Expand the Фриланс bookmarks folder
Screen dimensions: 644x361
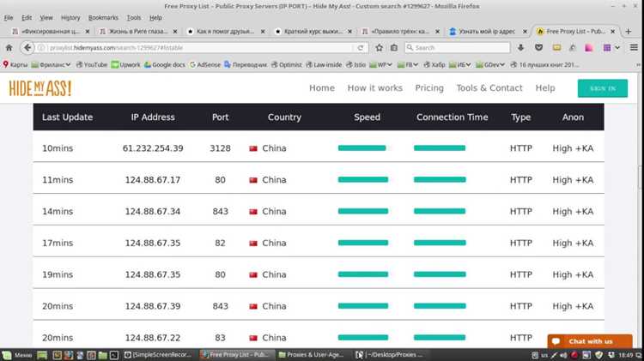click(x=51, y=65)
